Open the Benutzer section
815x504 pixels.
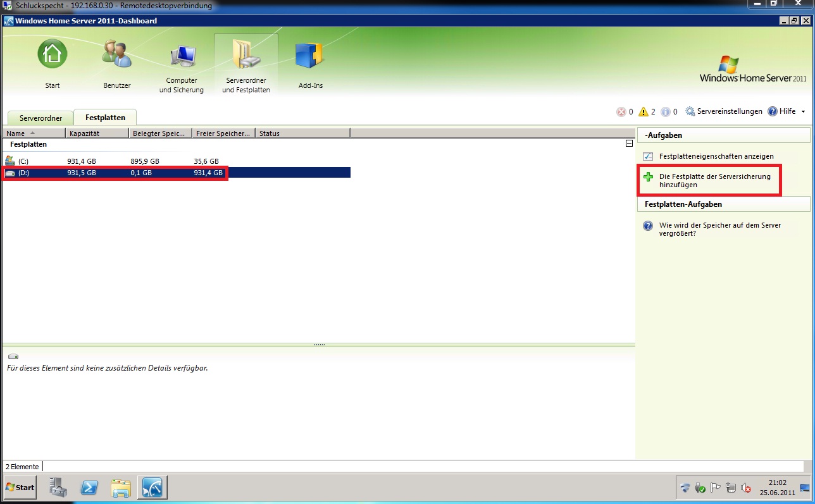[117, 62]
